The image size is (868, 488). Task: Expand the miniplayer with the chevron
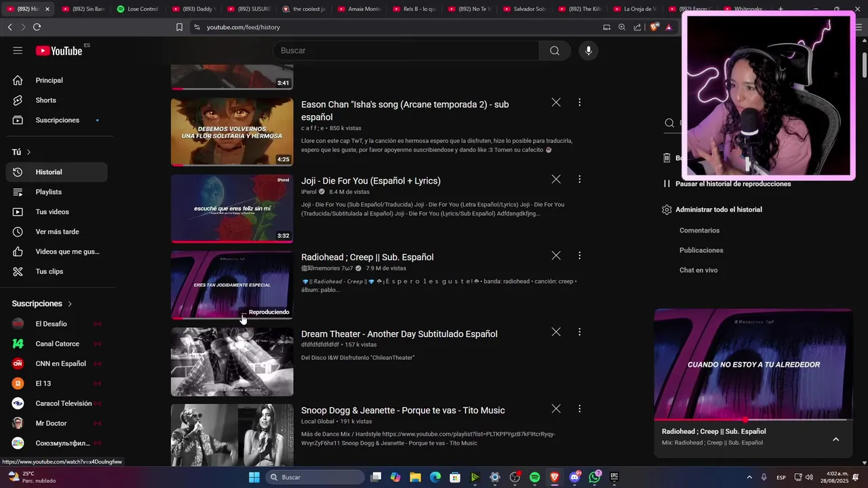click(835, 439)
